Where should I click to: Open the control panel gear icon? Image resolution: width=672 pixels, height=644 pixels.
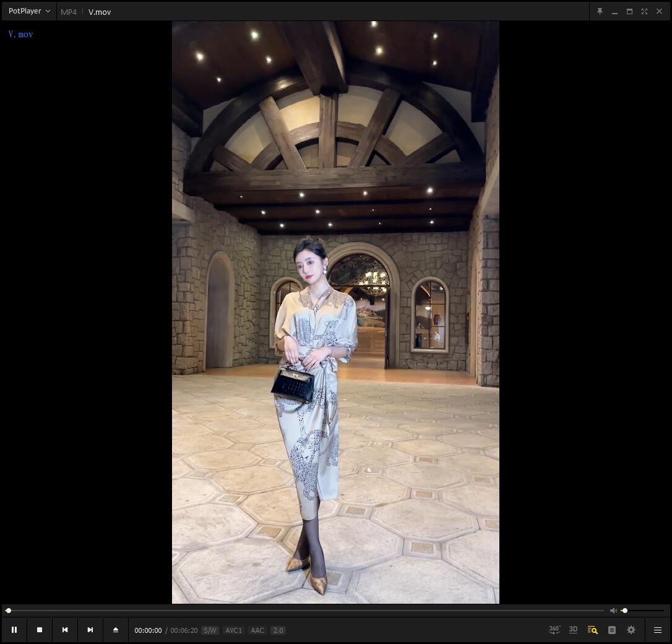[631, 630]
